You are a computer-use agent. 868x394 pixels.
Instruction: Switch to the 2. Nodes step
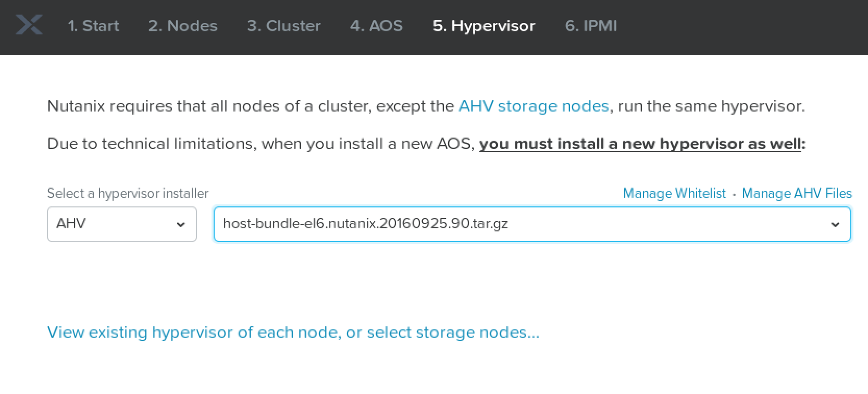pos(182,26)
